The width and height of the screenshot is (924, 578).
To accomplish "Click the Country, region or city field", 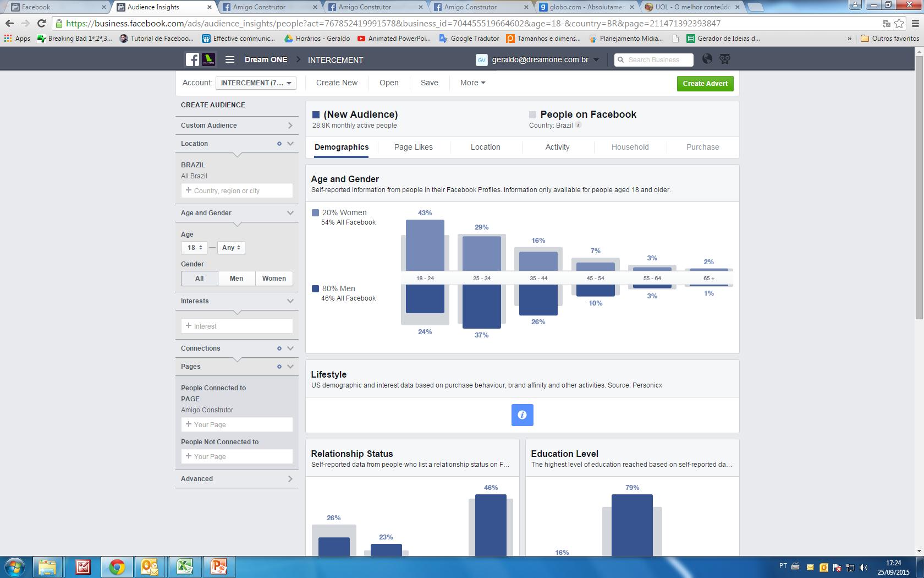I will pos(237,190).
